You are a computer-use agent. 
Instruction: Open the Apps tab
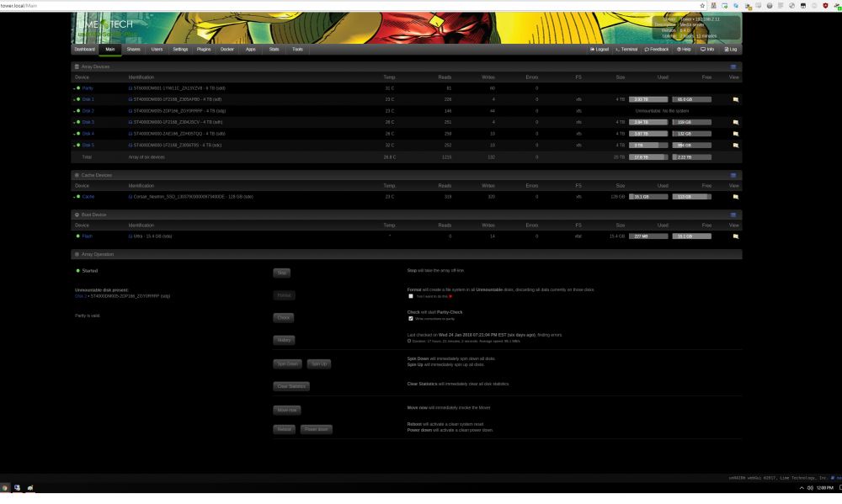coord(251,50)
